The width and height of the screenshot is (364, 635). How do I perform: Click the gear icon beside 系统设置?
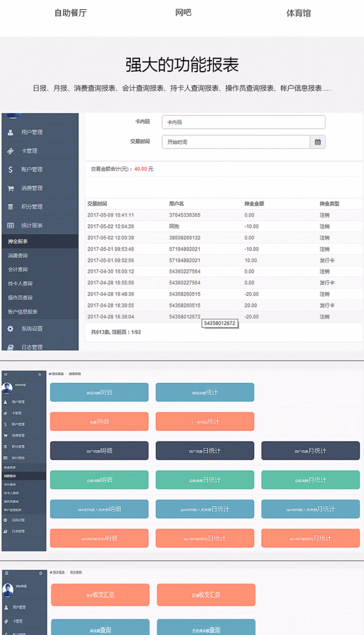tap(11, 329)
